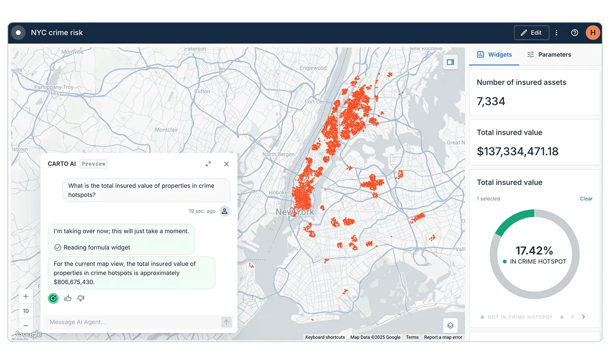Click the left chevron on the donut widget
This screenshot has height=364, width=610.
(x=572, y=317)
